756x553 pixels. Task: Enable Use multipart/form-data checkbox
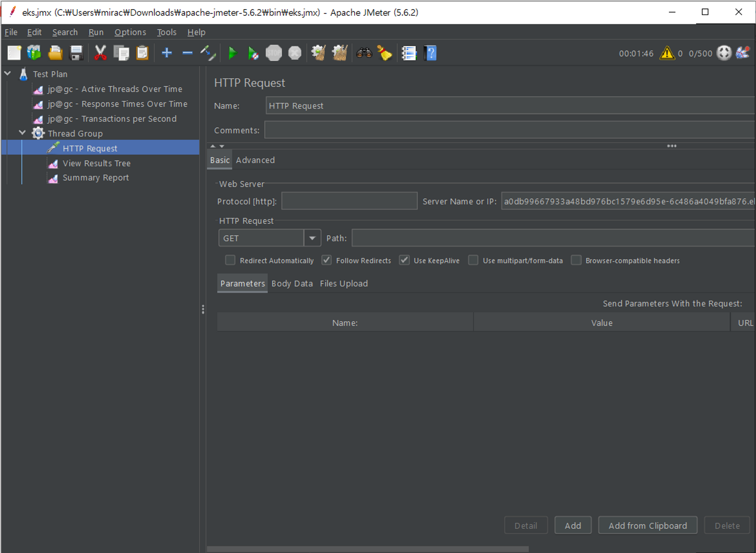point(473,260)
